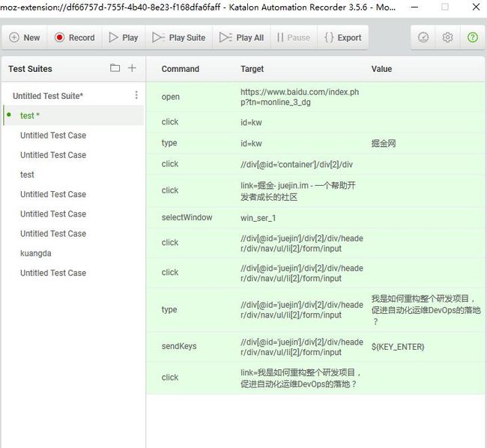487x448 pixels.
Task: Select the open baidu.com command row
Action: coord(315,97)
